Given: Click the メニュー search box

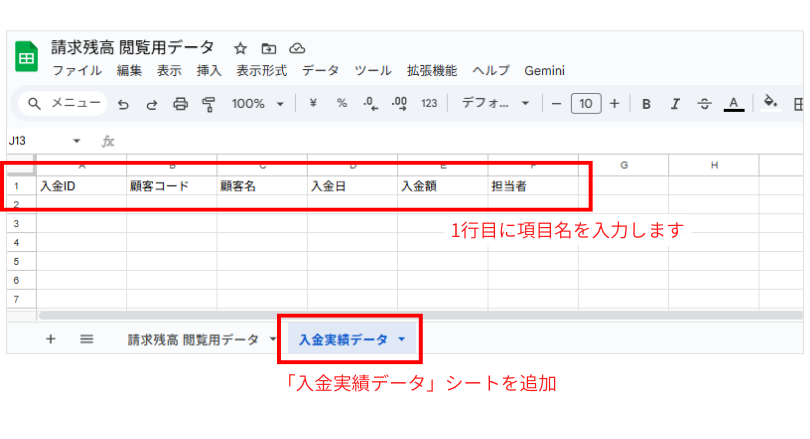Looking at the screenshot, I should point(63,103).
